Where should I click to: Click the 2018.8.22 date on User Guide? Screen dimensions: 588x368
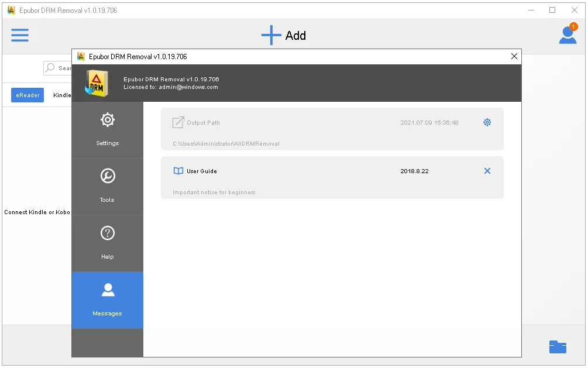414,171
